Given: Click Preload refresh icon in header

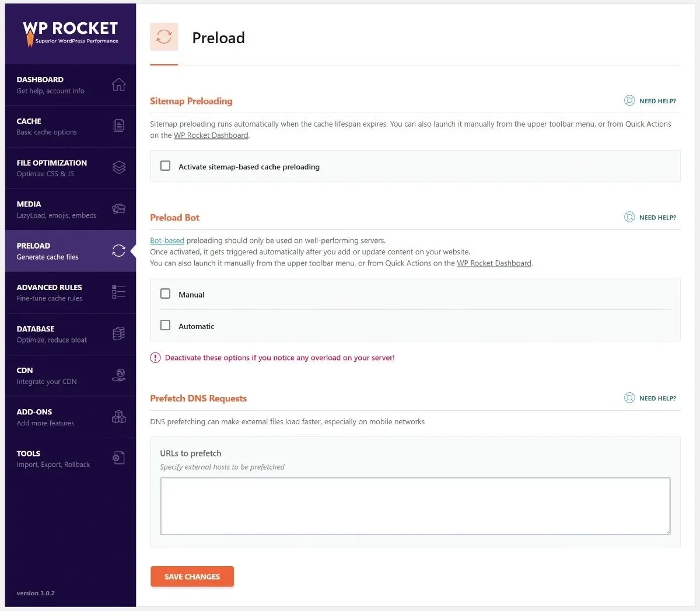Looking at the screenshot, I should point(164,37).
